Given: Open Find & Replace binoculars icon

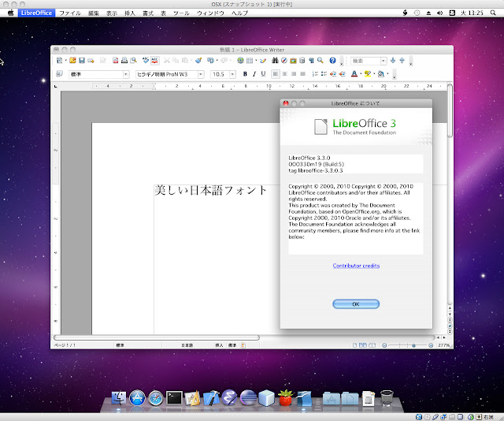Looking at the screenshot, I should 275,60.
